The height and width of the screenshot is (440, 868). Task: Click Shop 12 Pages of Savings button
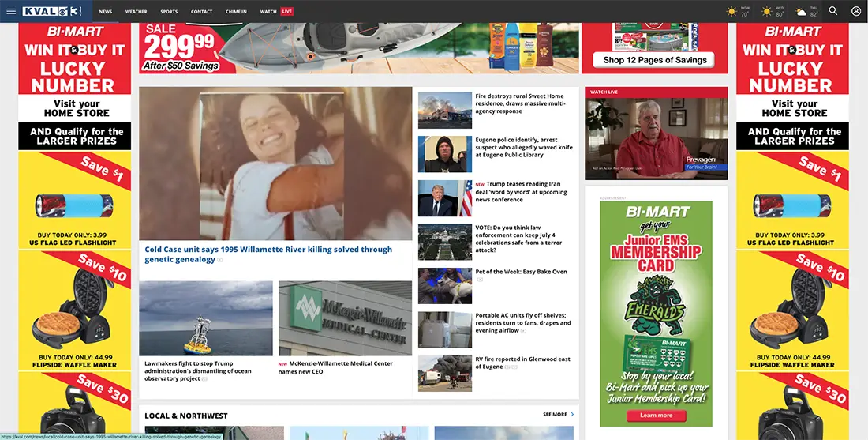click(x=654, y=60)
